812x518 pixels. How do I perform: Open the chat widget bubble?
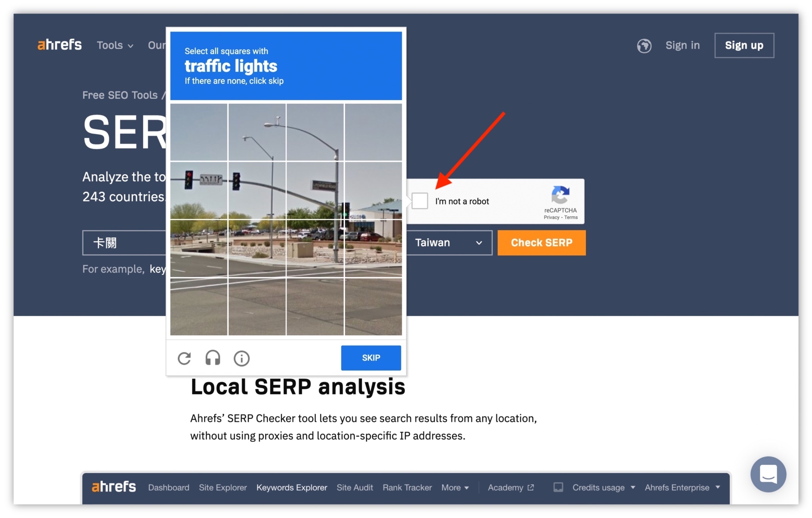pos(768,474)
